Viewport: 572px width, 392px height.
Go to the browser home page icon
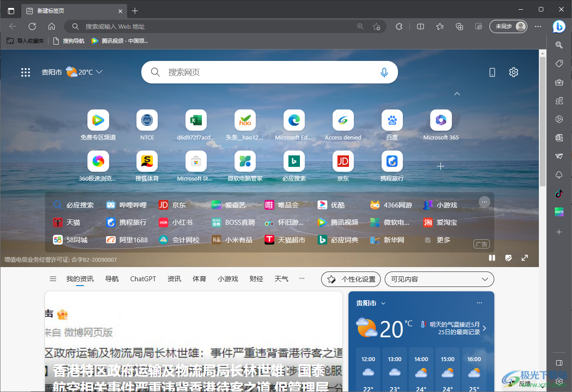52,26
